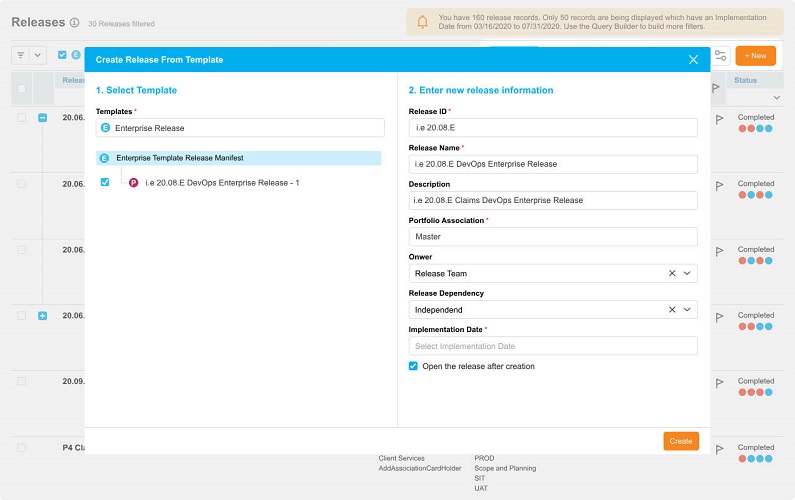This screenshot has width=795, height=500.
Task: Open the query builder sliders icon
Action: coord(720,56)
